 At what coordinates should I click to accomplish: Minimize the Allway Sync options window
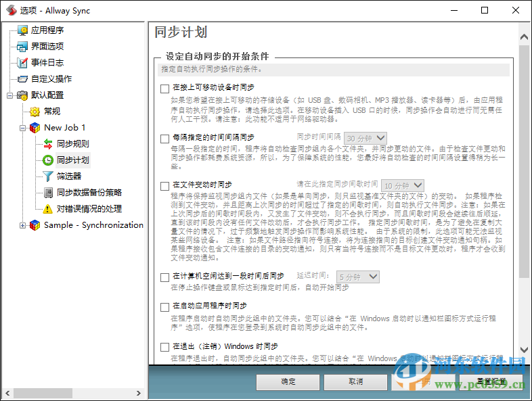(x=454, y=11)
